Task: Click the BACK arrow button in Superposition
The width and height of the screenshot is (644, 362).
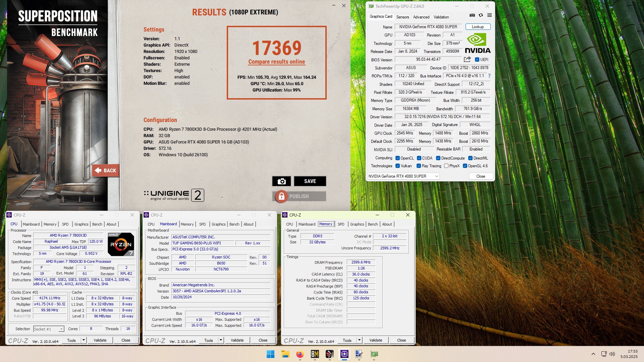Action: [x=106, y=170]
